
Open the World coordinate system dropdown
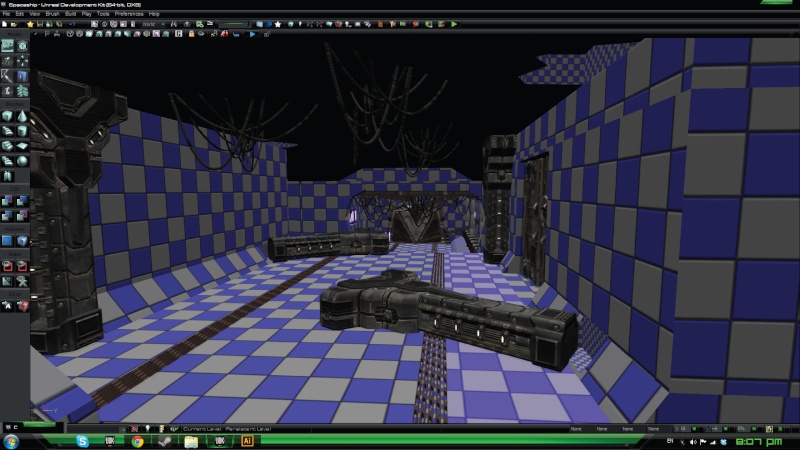click(x=153, y=24)
